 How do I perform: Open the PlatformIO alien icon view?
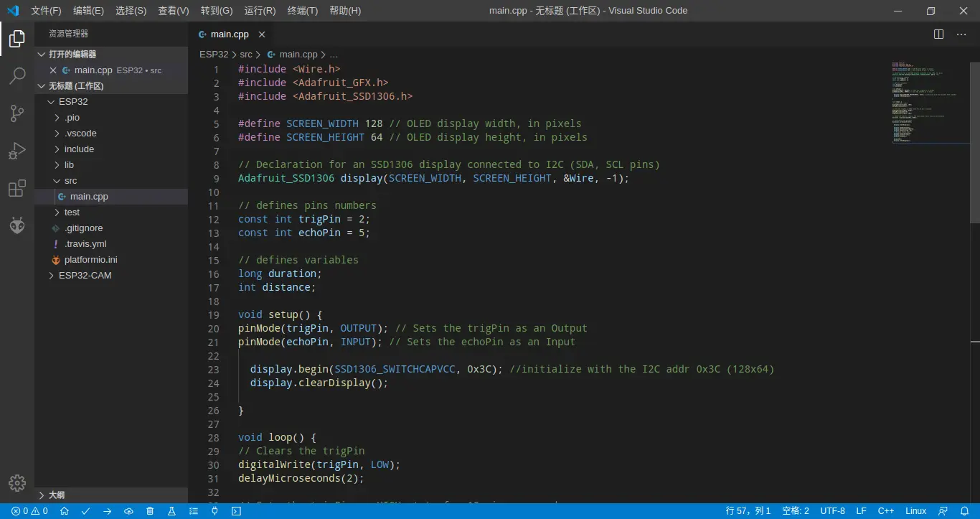click(x=17, y=226)
